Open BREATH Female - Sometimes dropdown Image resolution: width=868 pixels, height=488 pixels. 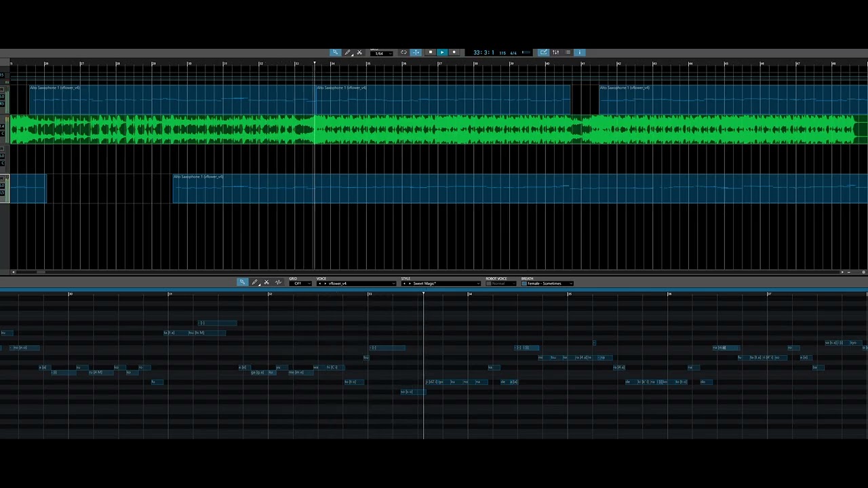[x=547, y=283]
